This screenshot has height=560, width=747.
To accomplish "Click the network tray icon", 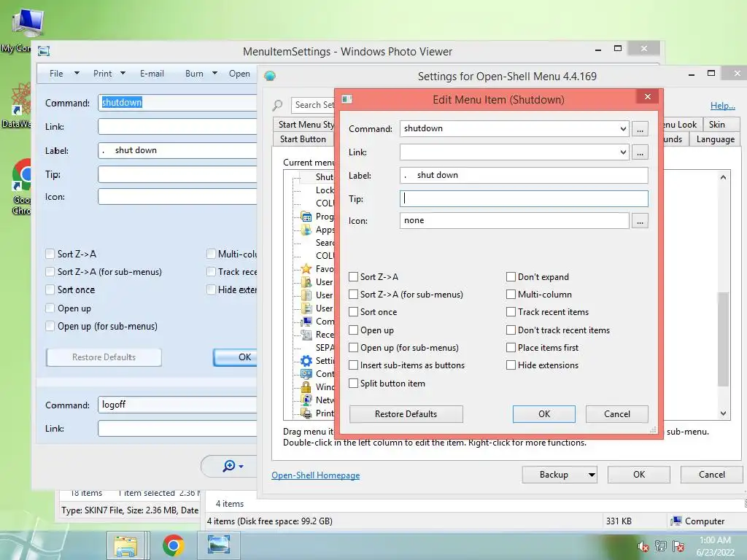I will [661, 546].
